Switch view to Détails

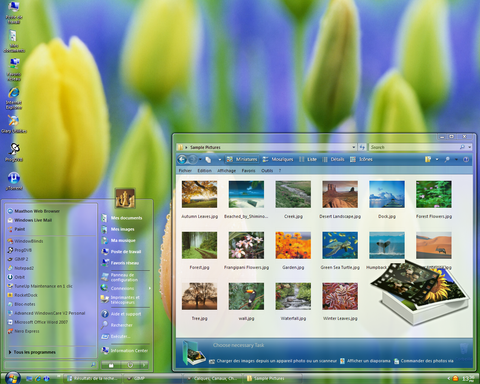click(x=333, y=159)
